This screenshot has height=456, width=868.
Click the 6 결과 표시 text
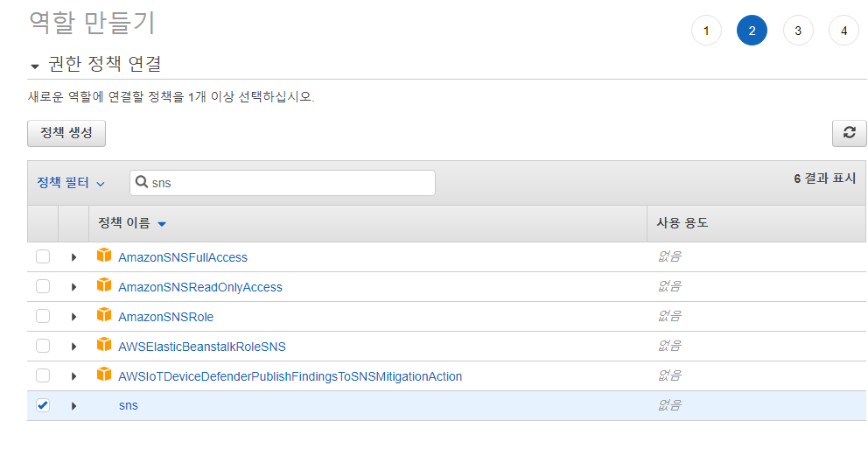click(x=825, y=179)
